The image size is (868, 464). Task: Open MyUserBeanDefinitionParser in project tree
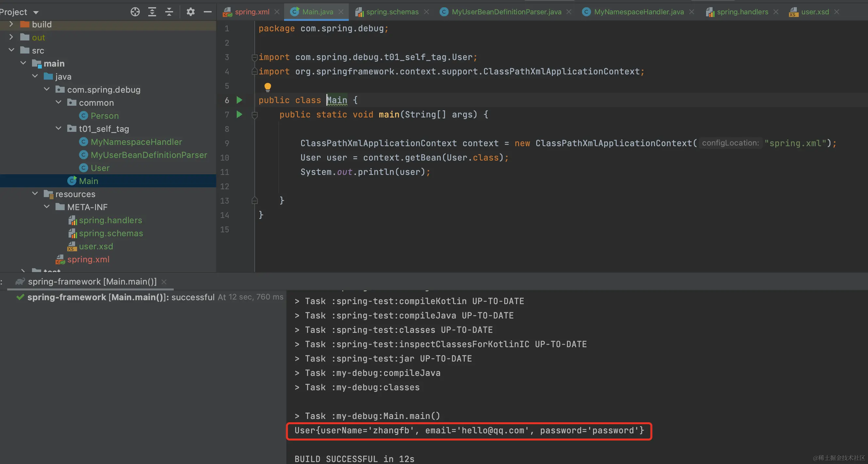coord(149,155)
